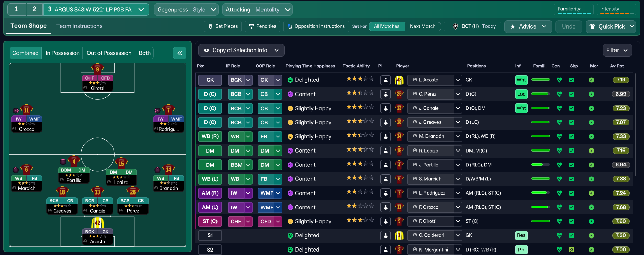
Task: Click the condition heart icon for S. Marcich
Action: coord(559,179)
